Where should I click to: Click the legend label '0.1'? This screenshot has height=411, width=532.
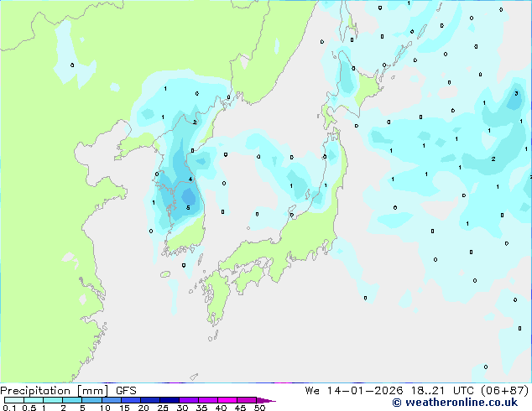click(9, 408)
